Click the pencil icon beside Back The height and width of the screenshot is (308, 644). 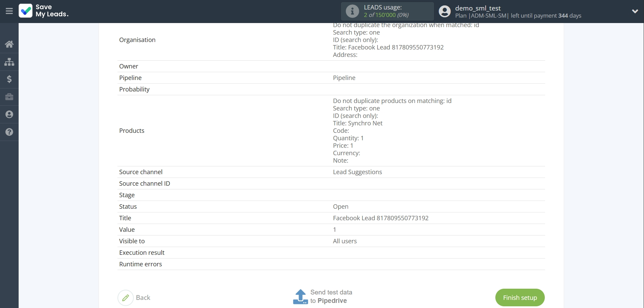[x=125, y=297]
